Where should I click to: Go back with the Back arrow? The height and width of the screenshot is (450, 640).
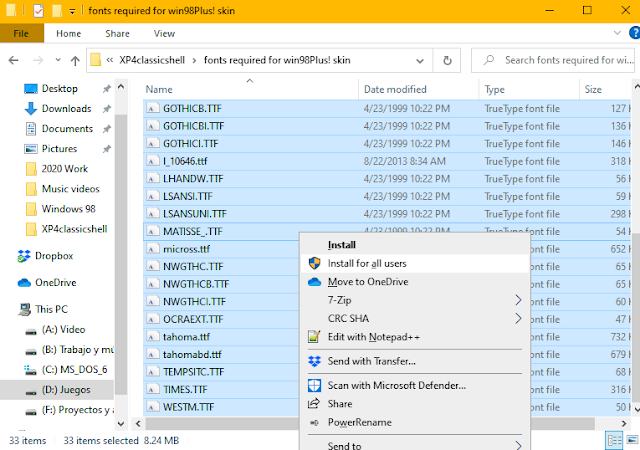click(x=14, y=60)
